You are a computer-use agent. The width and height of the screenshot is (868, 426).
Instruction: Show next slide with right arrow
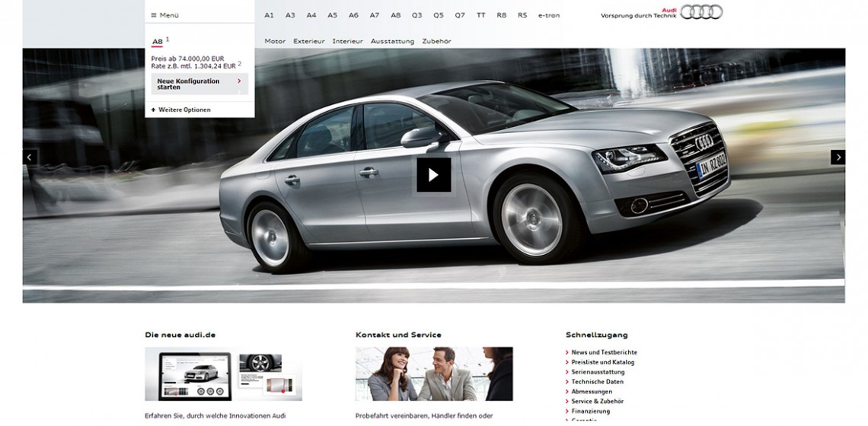pos(838,157)
